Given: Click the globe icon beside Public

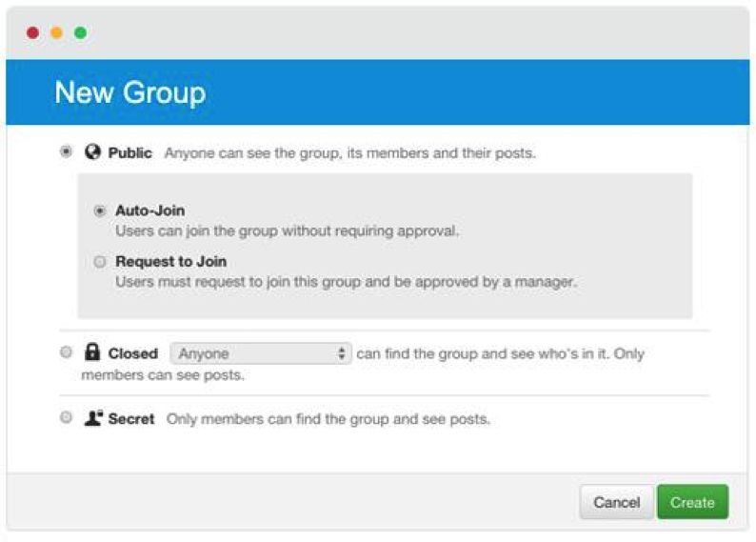Looking at the screenshot, I should pyautogui.click(x=92, y=151).
